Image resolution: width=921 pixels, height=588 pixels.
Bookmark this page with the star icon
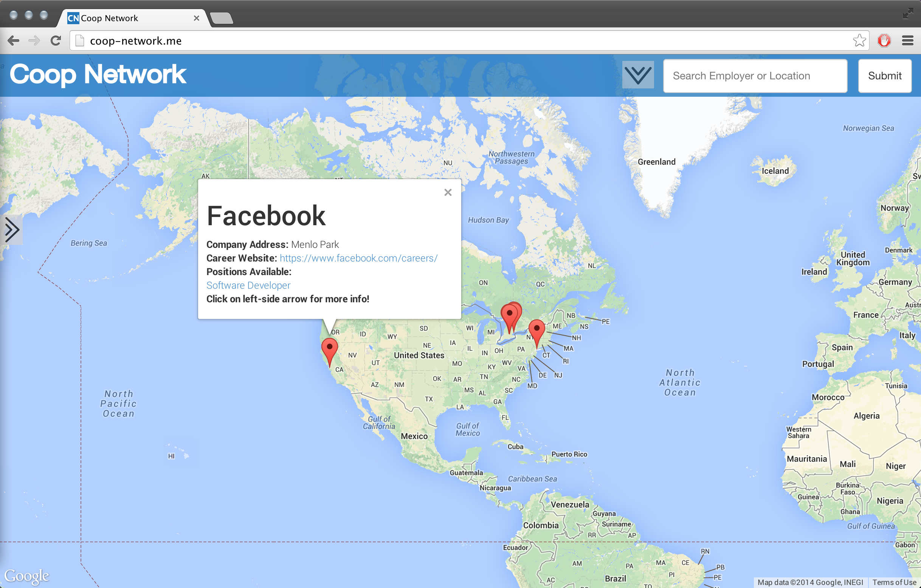(x=859, y=40)
